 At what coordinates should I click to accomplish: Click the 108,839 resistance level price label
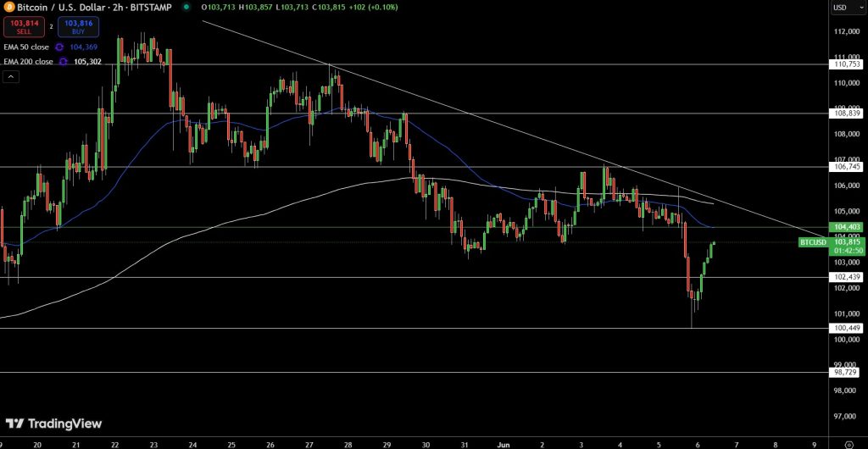(846, 114)
